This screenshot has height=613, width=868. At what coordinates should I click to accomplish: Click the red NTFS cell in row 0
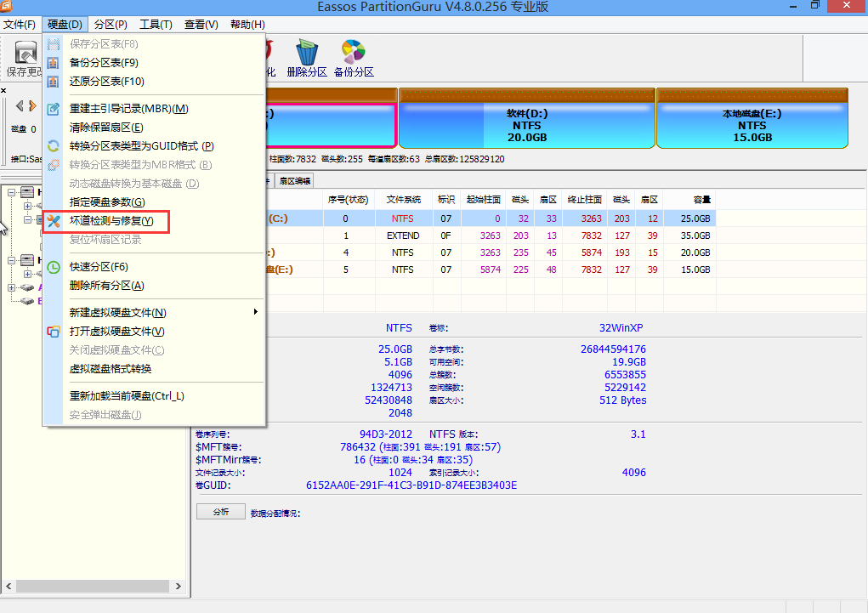point(402,219)
